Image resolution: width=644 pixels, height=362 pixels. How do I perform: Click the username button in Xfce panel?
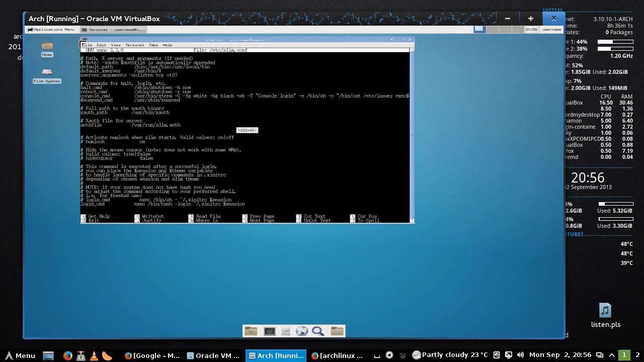click(x=551, y=30)
